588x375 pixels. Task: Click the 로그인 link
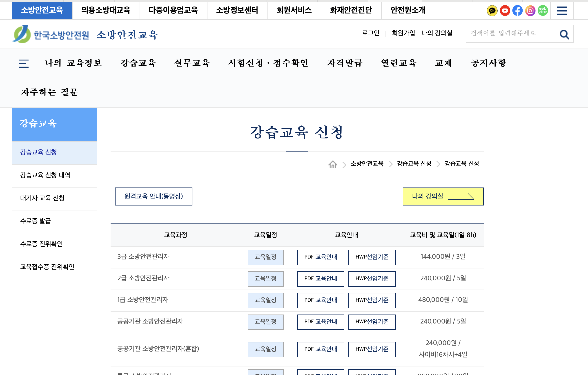point(370,33)
